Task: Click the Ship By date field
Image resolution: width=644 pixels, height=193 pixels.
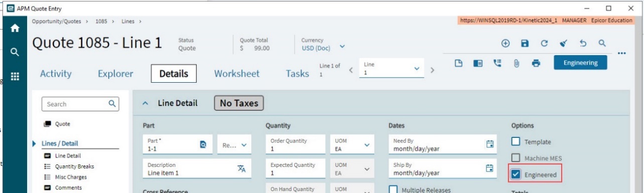Action: [x=443, y=168]
